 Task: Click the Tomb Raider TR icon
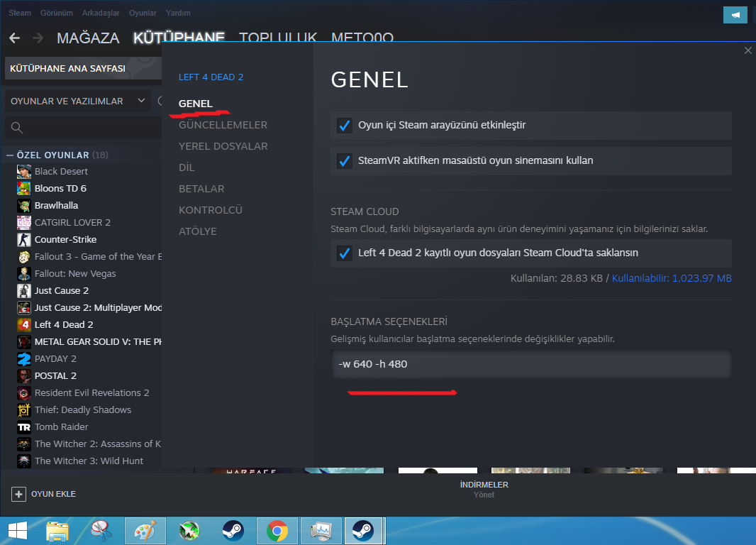pyautogui.click(x=23, y=426)
